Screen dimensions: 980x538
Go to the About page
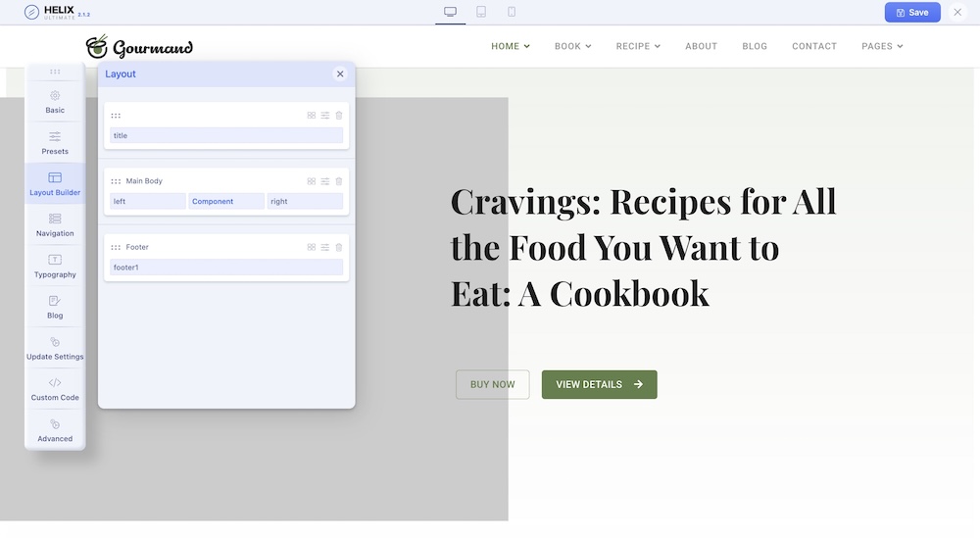[x=702, y=46]
